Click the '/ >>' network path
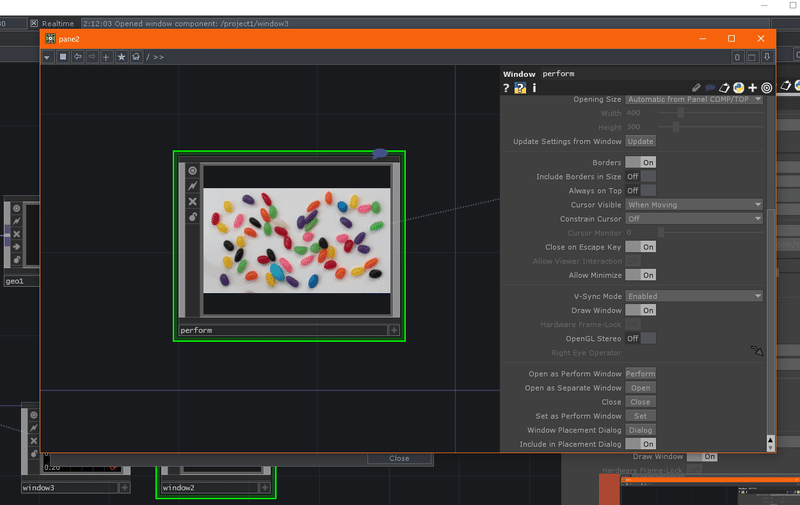Image resolution: width=800 pixels, height=505 pixels. 155,57
